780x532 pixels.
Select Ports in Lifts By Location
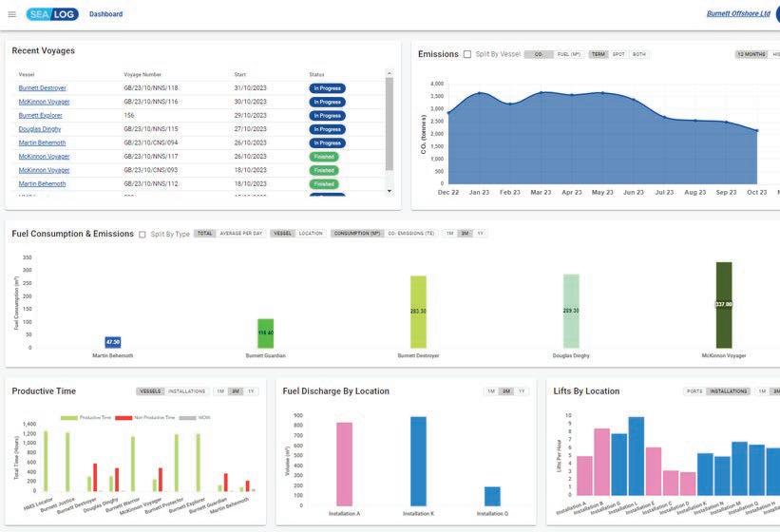coord(694,391)
